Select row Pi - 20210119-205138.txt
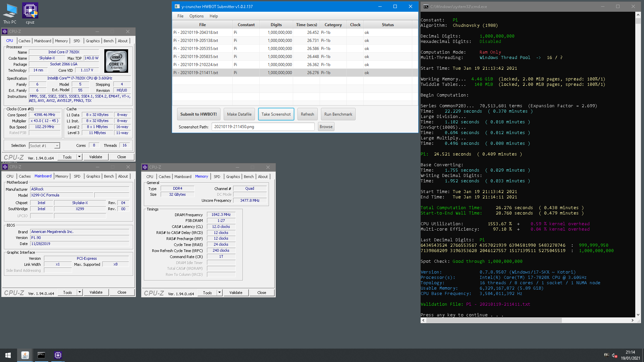This screenshot has height=362, width=644. (292, 41)
